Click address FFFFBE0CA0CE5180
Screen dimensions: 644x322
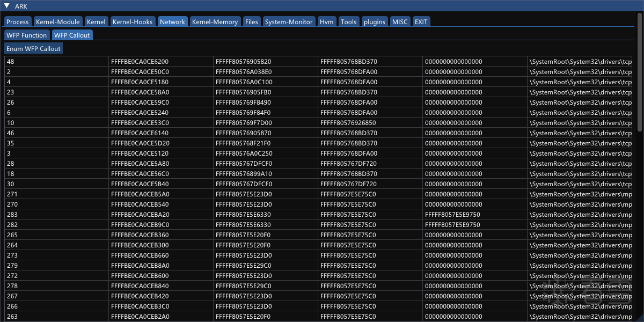pos(161,82)
